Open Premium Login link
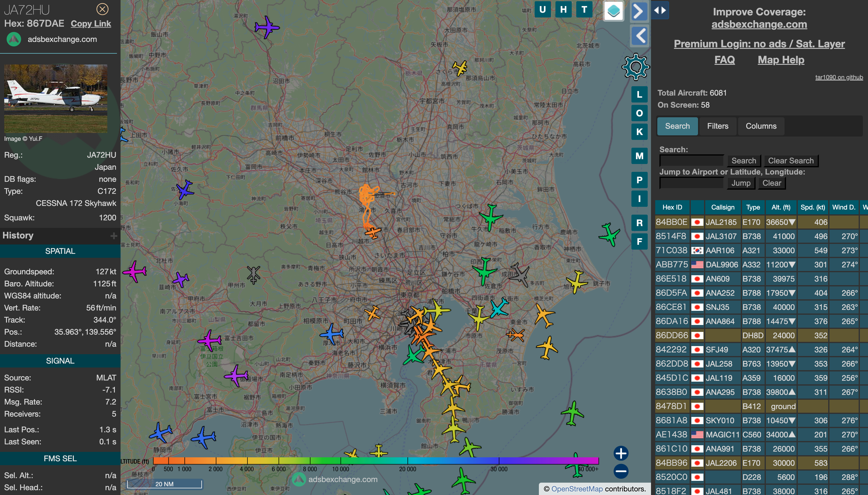The image size is (868, 495). click(759, 44)
